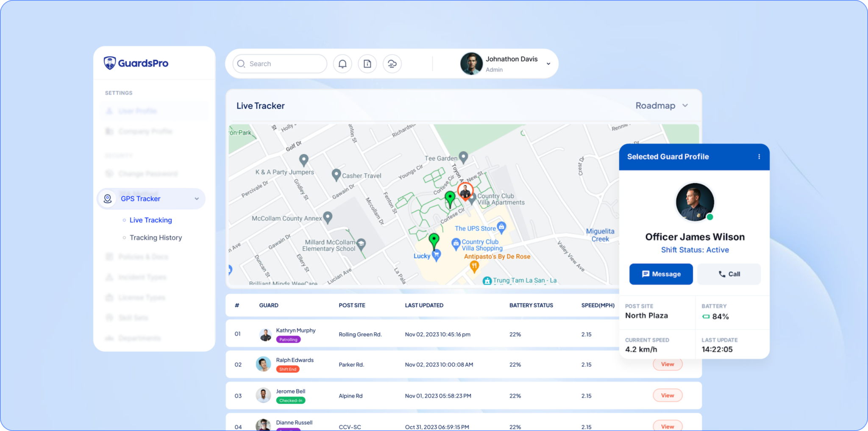
Task: Select the green pin near Lucky store
Action: coord(434,240)
